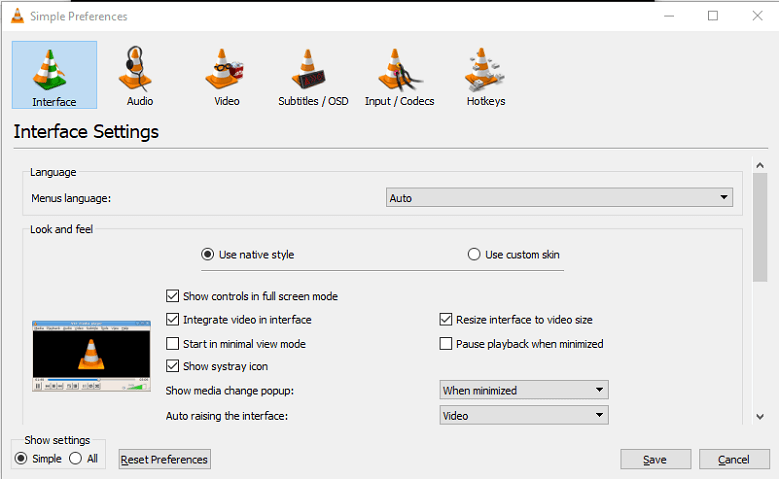Open Show media change popup dropdown
779x479 pixels.
(x=524, y=390)
